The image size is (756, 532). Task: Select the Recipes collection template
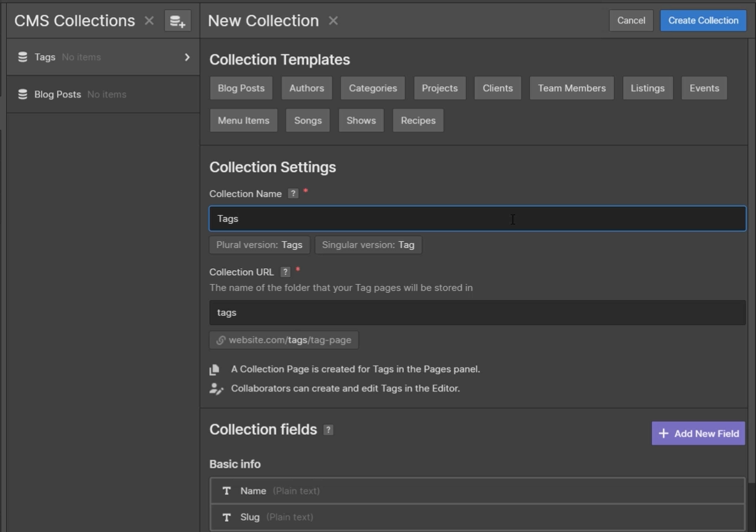tap(418, 120)
